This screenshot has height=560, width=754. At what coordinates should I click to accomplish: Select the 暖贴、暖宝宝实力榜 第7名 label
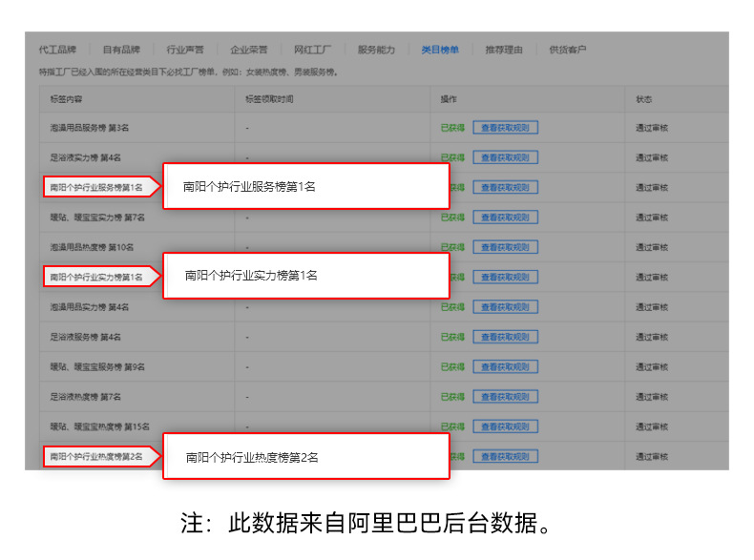(97, 218)
